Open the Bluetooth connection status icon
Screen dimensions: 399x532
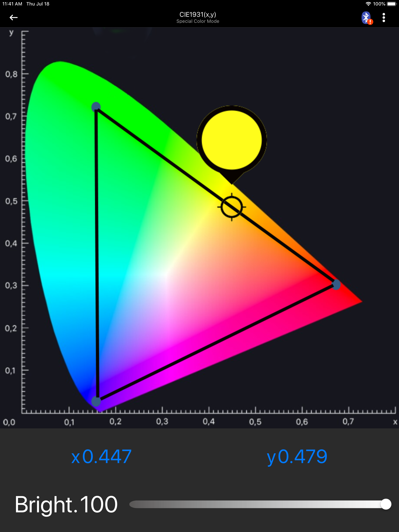pos(366,18)
